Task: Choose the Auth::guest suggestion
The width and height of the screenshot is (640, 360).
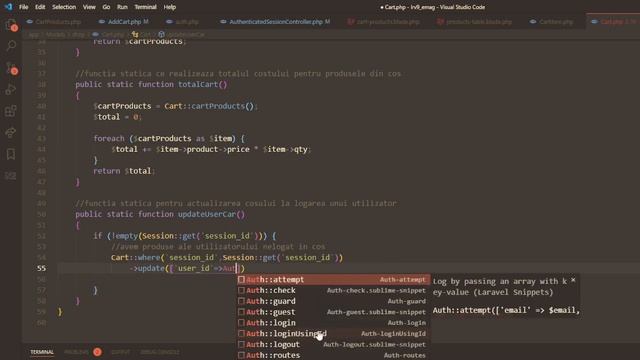Action: pyautogui.click(x=333, y=312)
